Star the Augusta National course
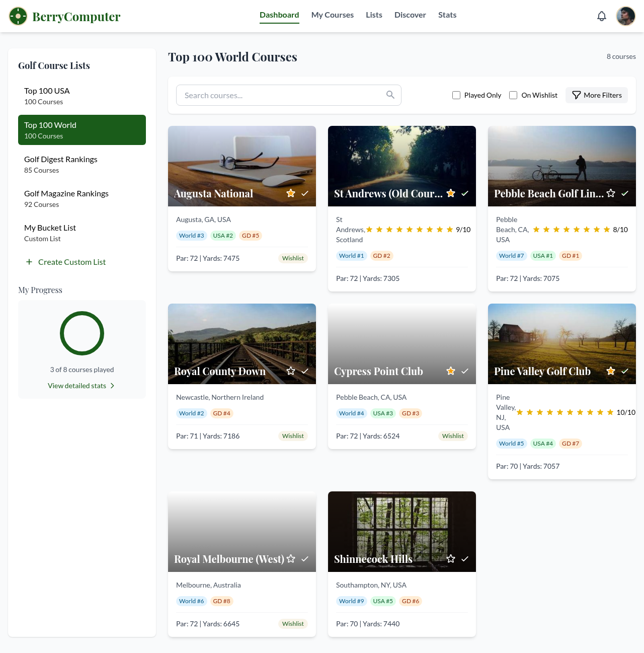Viewport: 644px width, 653px height. (291, 193)
